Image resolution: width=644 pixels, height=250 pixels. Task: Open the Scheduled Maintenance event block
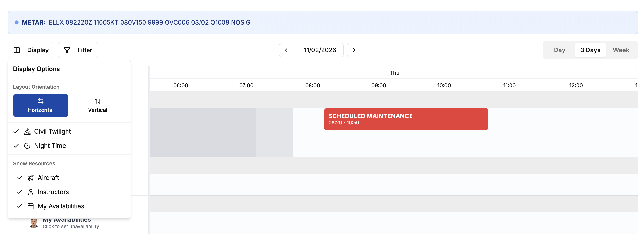tap(406, 119)
